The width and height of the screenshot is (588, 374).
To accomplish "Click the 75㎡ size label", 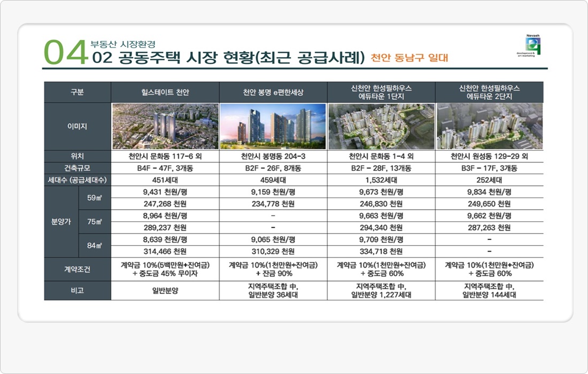I will coord(95,222).
